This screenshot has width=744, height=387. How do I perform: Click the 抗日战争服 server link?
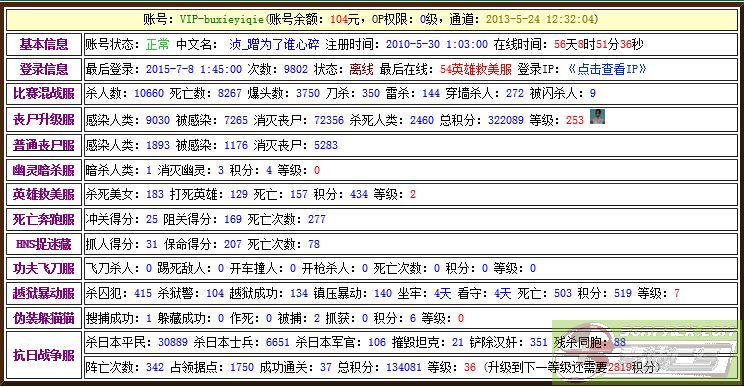pyautogui.click(x=44, y=355)
